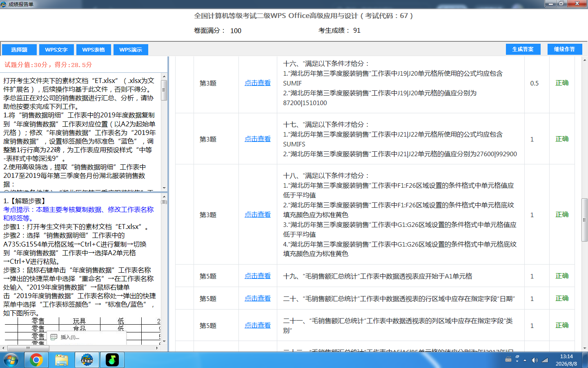
Task: Click 正确 status in the 十六 row
Action: (x=562, y=83)
